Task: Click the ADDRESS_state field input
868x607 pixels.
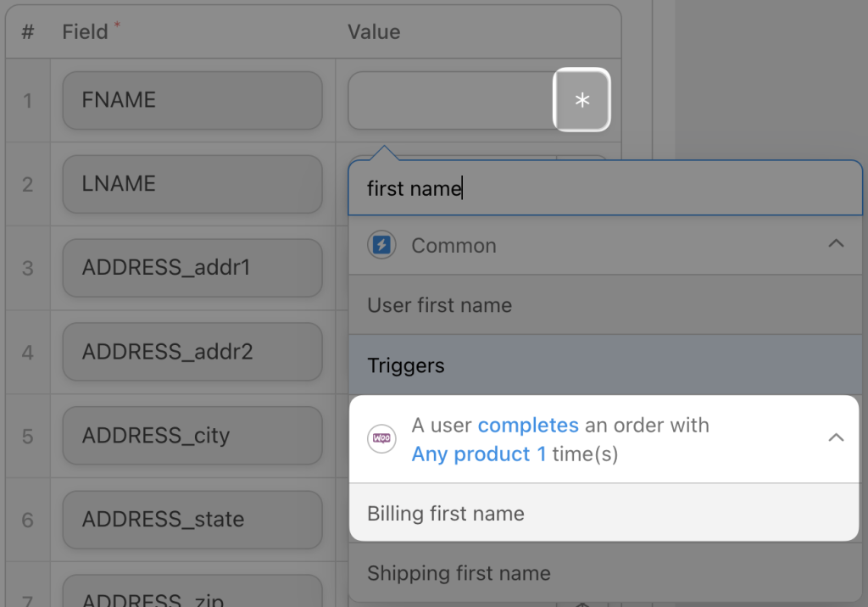Action: (x=192, y=519)
